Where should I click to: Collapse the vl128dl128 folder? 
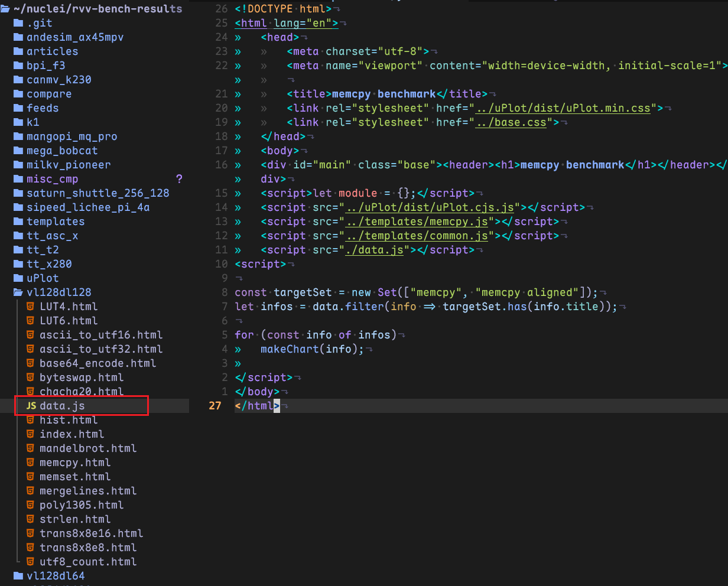point(58,292)
